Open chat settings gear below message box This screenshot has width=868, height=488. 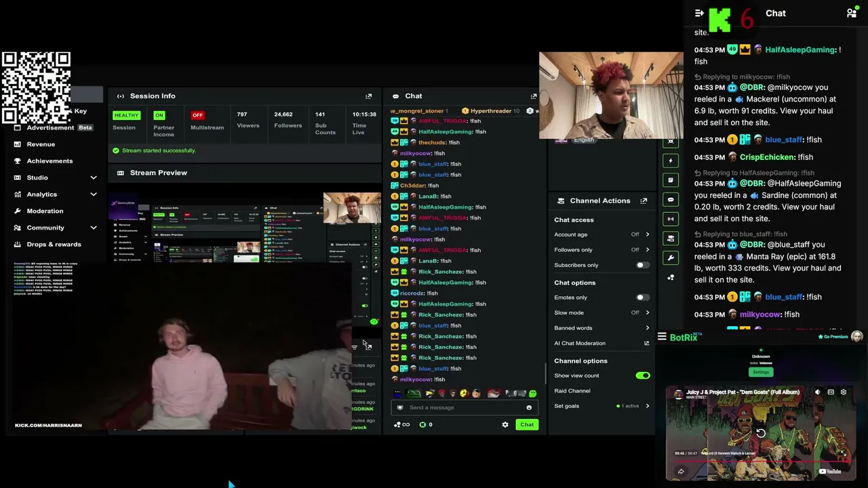[x=505, y=425]
